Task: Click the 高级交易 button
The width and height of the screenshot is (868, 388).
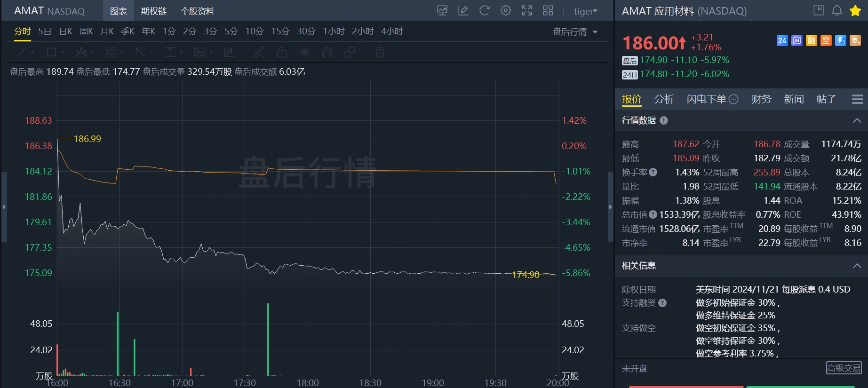Action: 844,368
